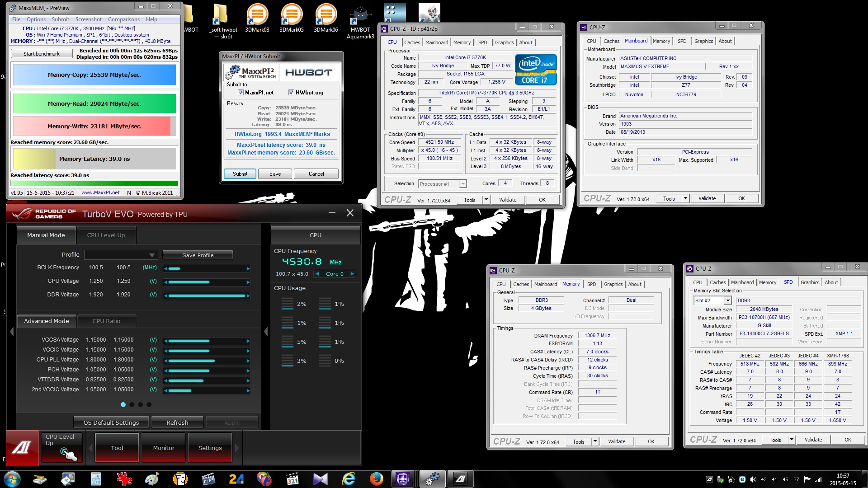Launch Internet Explorer from the taskbar

348,479
